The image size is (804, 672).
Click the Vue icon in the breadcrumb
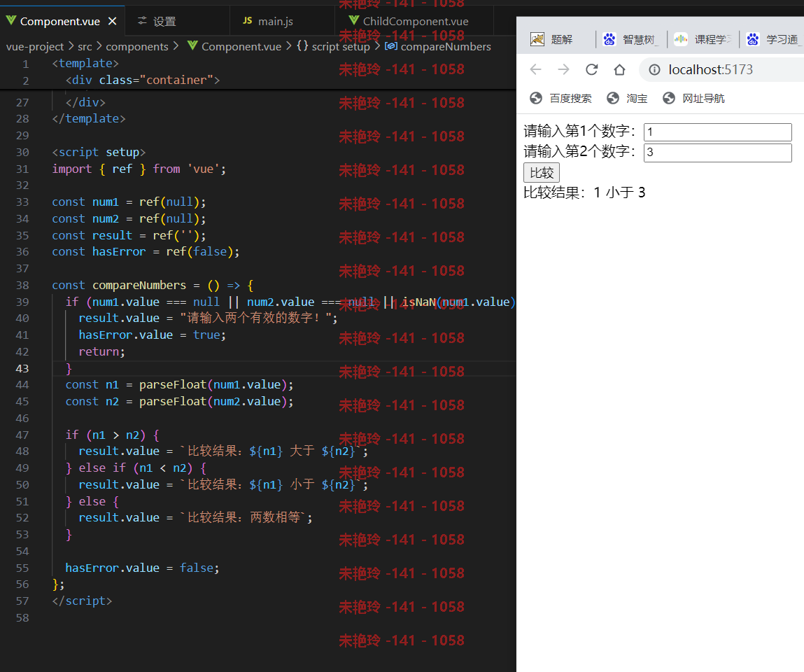[192, 45]
